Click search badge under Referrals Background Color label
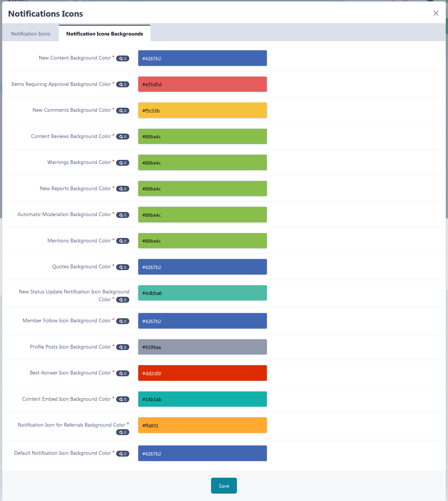Viewport: 448px width, 501px height. tap(123, 432)
